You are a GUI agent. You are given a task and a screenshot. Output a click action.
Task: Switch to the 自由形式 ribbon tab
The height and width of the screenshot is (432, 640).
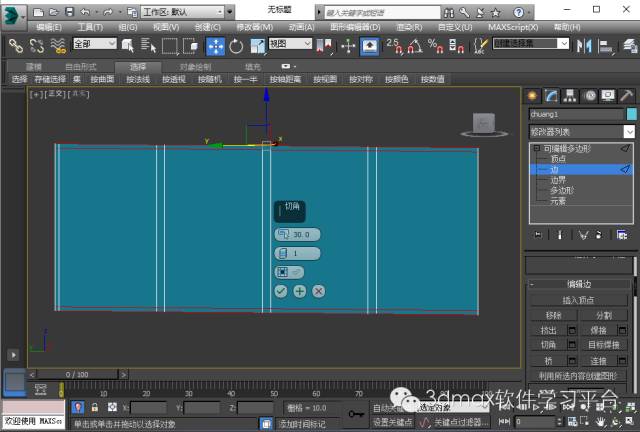[81, 67]
